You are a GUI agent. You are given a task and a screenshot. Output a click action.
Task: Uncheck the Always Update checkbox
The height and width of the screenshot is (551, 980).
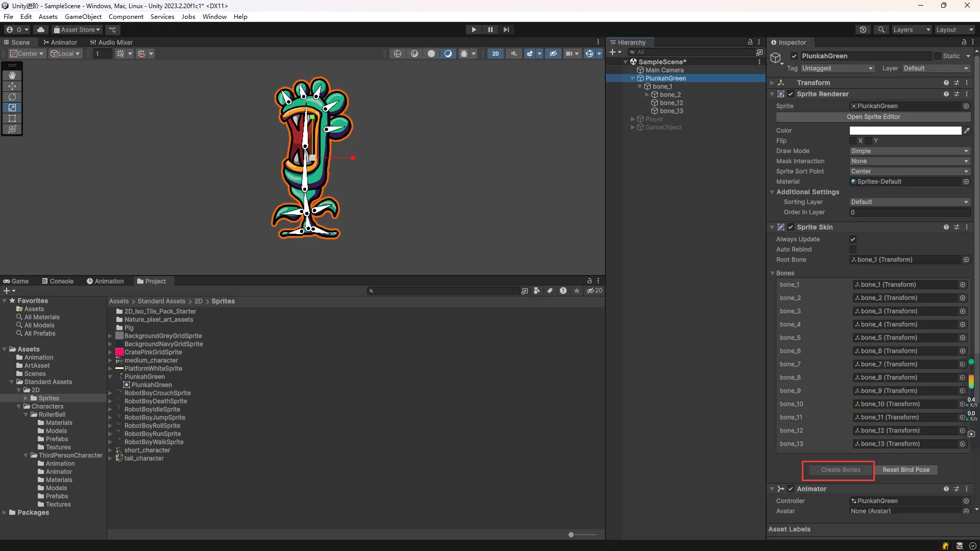[x=852, y=239]
